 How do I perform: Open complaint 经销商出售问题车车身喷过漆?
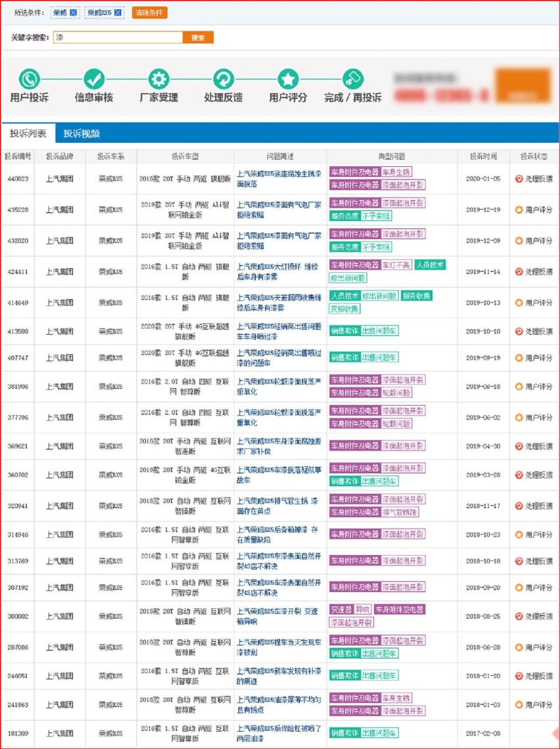279,331
